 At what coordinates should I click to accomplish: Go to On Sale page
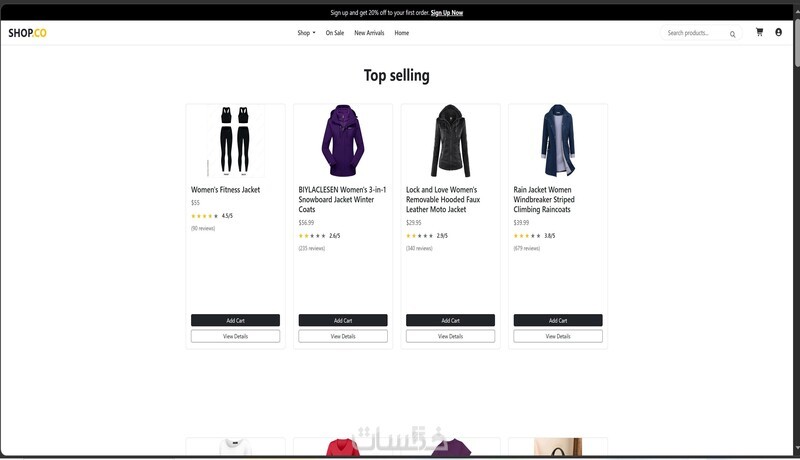coord(335,33)
